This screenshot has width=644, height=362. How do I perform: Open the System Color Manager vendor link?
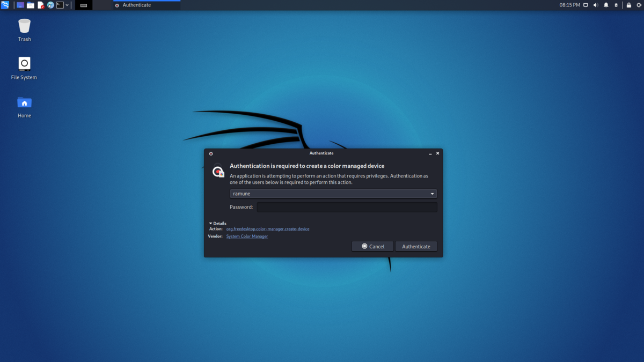pyautogui.click(x=247, y=236)
